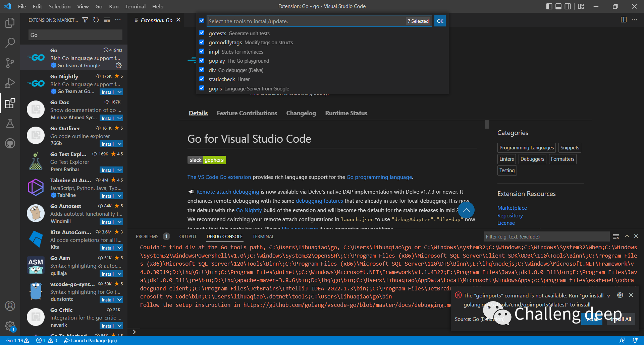The height and width of the screenshot is (345, 644).
Task: Click the extensions search box containing Go
Action: tap(75, 35)
